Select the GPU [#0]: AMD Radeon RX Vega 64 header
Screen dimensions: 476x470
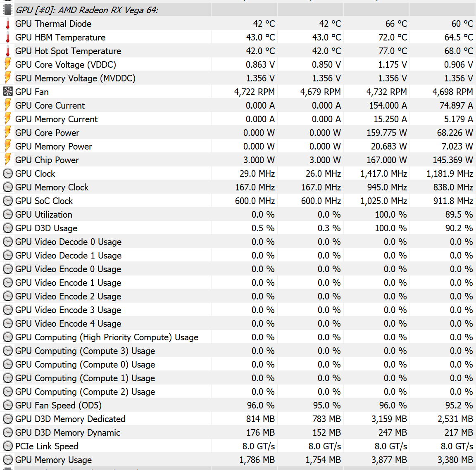pyautogui.click(x=87, y=10)
